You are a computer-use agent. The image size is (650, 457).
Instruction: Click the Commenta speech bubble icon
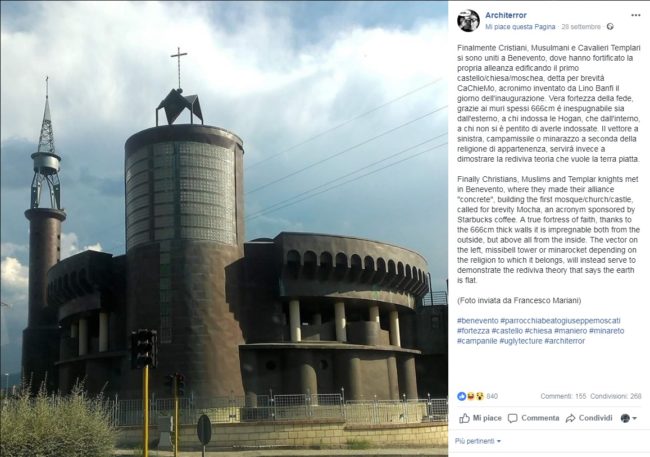click(x=513, y=418)
